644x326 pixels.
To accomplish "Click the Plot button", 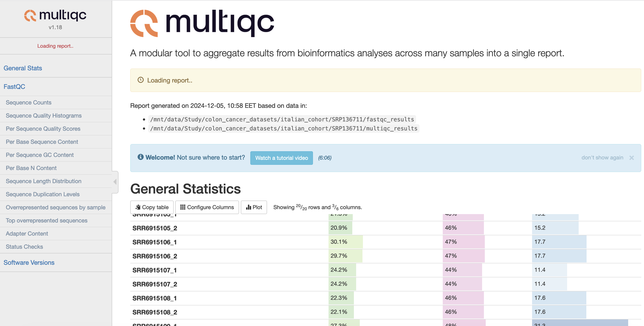I will pos(254,207).
